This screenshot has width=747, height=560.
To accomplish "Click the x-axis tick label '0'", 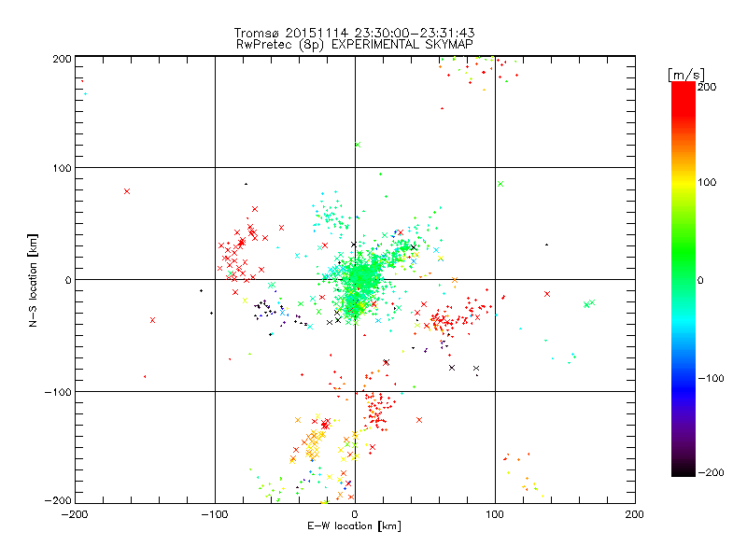I will tap(355, 514).
